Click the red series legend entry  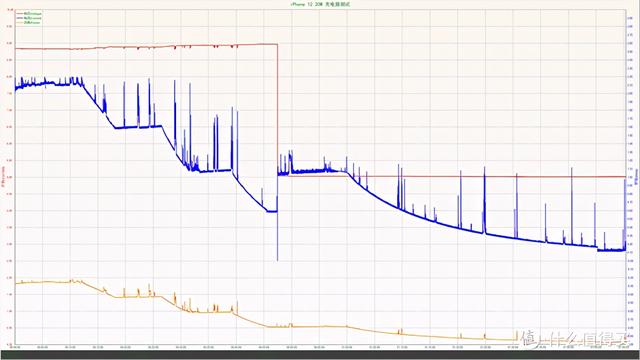click(29, 13)
